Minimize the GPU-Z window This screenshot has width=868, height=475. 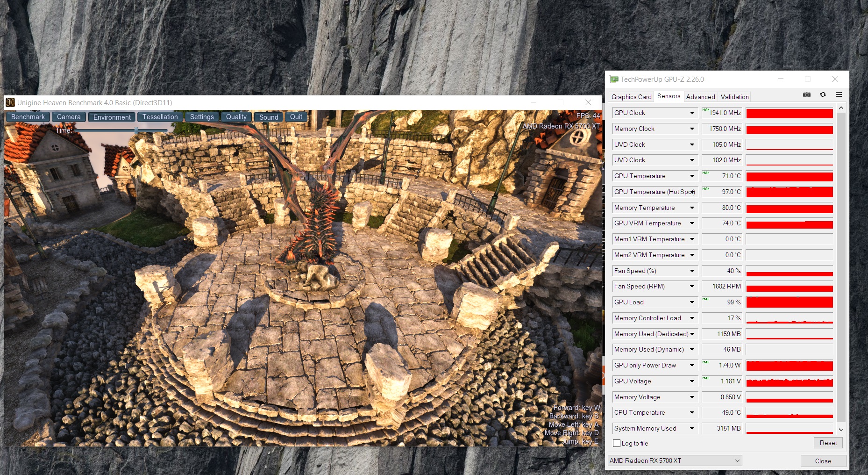pyautogui.click(x=781, y=79)
